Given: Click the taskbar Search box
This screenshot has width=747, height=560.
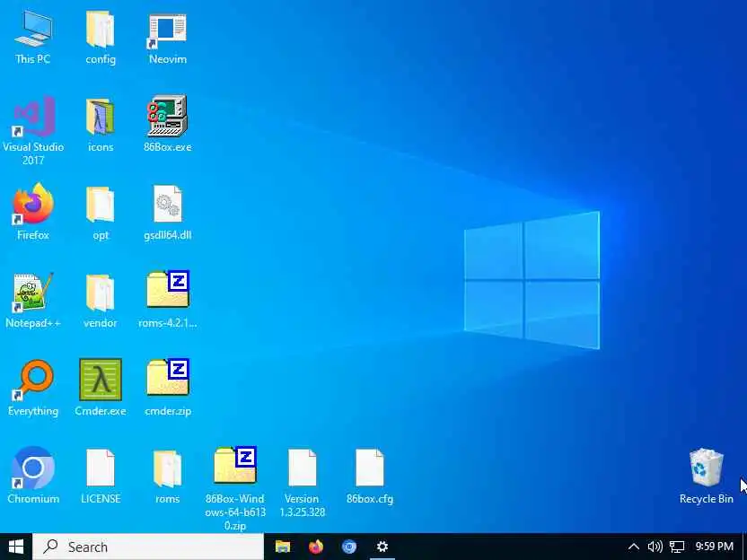Looking at the screenshot, I should (x=148, y=547).
